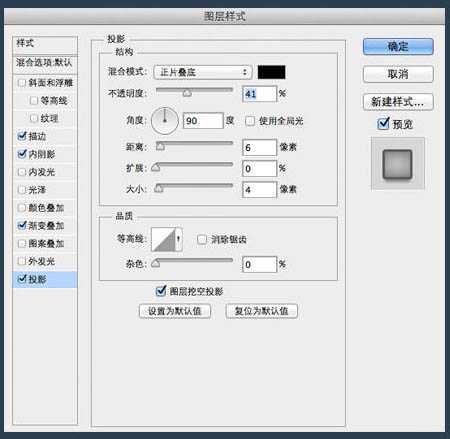Image resolution: width=450 pixels, height=439 pixels.
Task: Select the 外发光 style entry label
Action: [x=42, y=261]
